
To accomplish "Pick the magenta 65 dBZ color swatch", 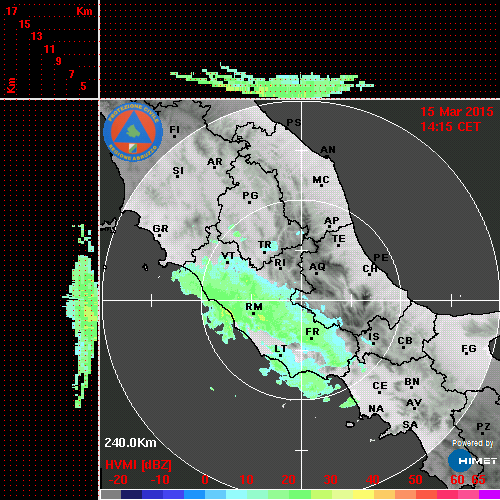I will coord(489,494).
